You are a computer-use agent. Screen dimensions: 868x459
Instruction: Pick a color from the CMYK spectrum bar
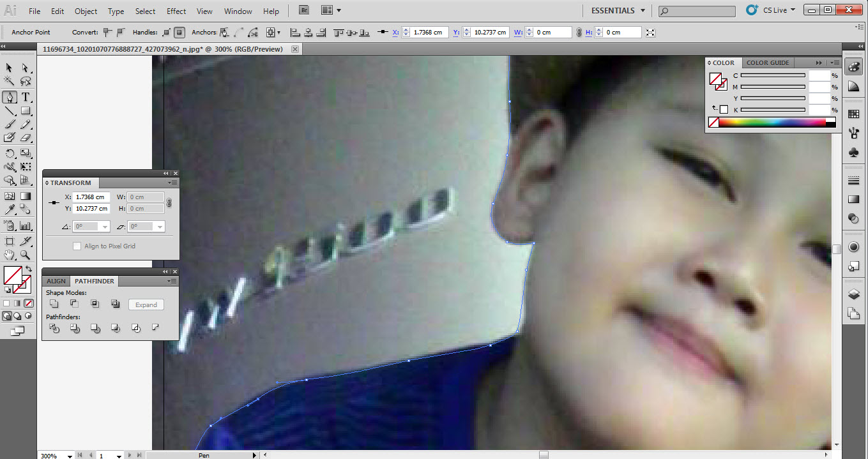tap(773, 123)
